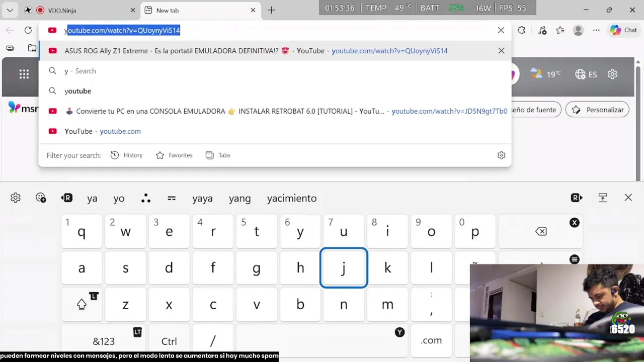This screenshot has width=644, height=362.
Task: Filter search by History
Action: [x=127, y=155]
